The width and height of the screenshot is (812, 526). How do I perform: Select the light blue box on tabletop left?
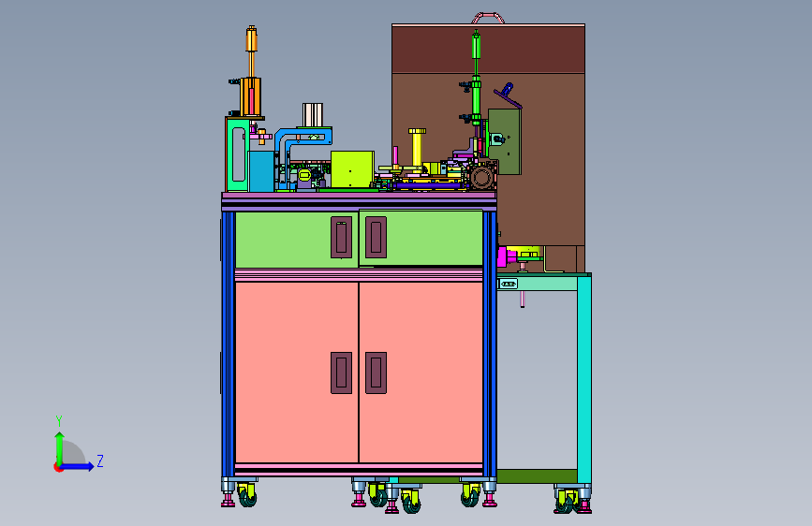coord(261,171)
